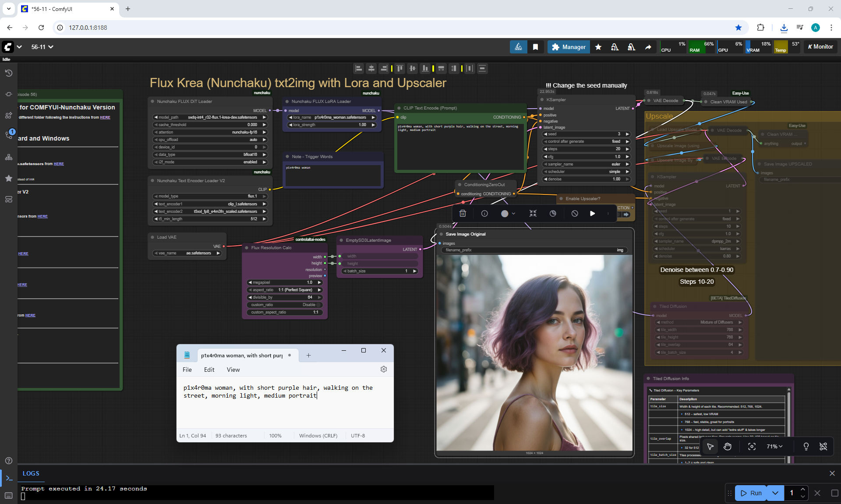The width and height of the screenshot is (841, 504).
Task: Toggle the Enable Upscaler arrow switch
Action: pyautogui.click(x=626, y=214)
